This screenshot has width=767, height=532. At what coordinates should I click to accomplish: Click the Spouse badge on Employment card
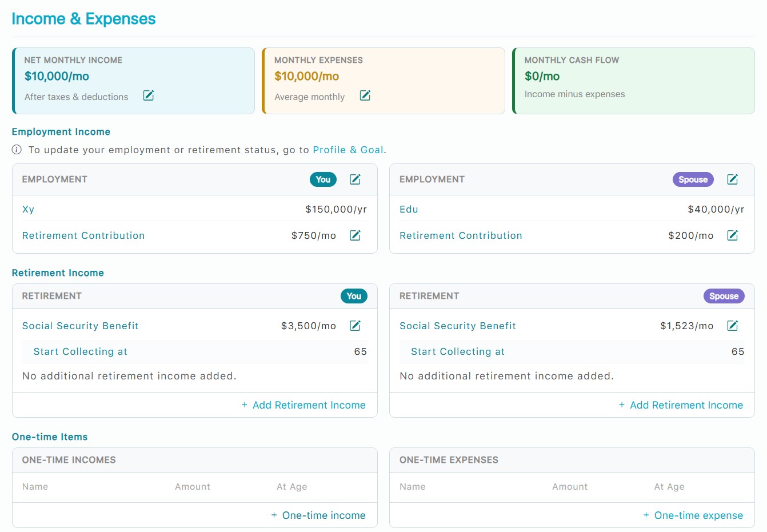point(693,179)
